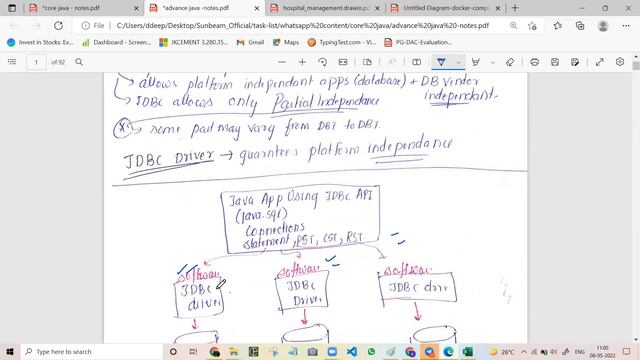
Task: Open a new browser tab
Action: tap(515, 8)
